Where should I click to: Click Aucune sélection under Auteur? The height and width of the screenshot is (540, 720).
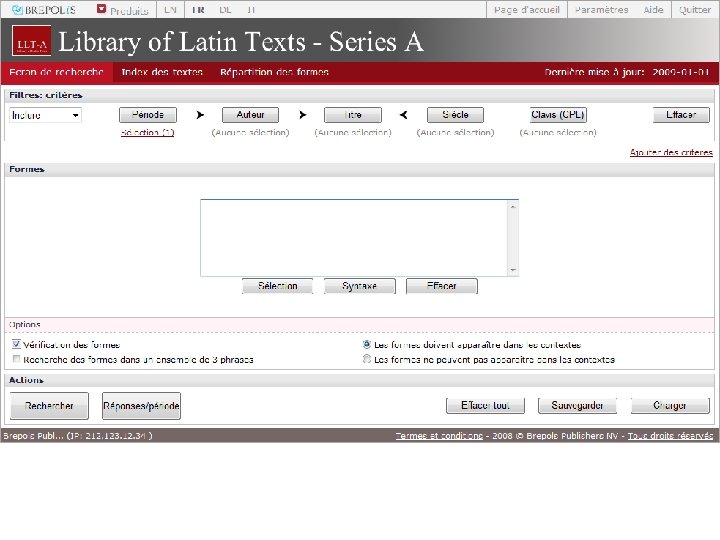(250, 133)
